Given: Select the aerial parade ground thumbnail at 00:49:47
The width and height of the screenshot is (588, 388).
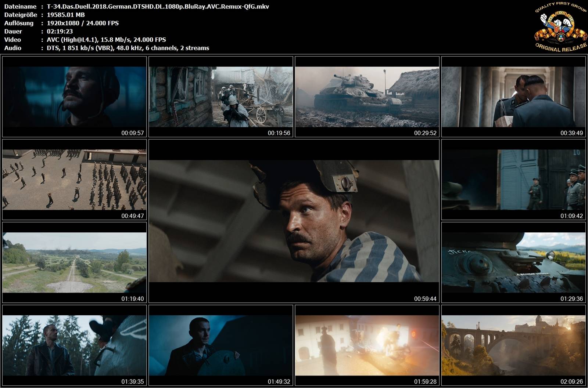Looking at the screenshot, I should coord(74,180).
